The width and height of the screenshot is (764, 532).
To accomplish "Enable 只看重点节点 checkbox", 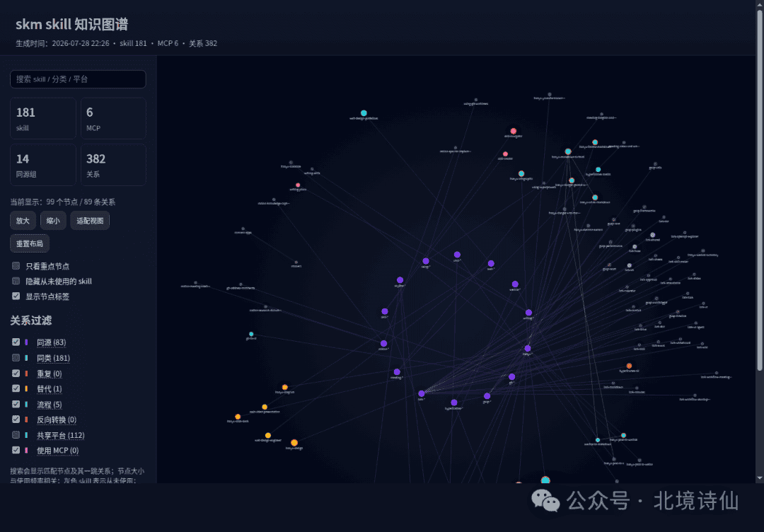I will [16, 266].
